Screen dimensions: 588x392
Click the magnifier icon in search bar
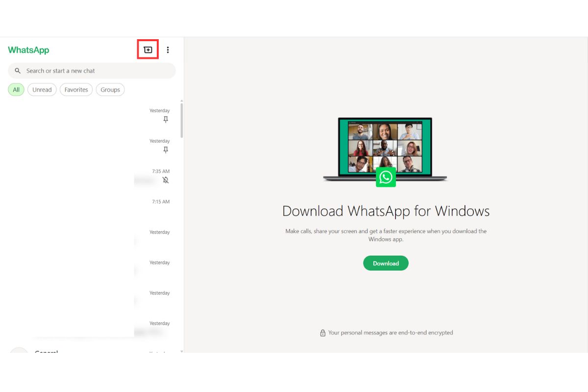point(18,71)
